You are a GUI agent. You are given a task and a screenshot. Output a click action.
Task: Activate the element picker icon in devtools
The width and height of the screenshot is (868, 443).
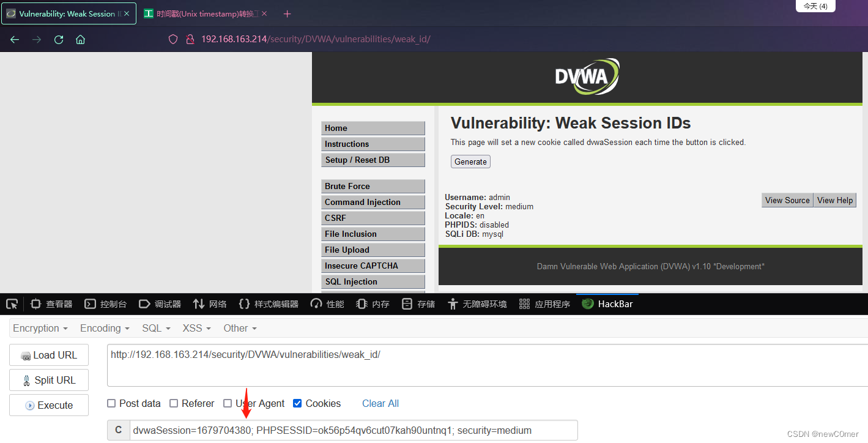pyautogui.click(x=12, y=303)
